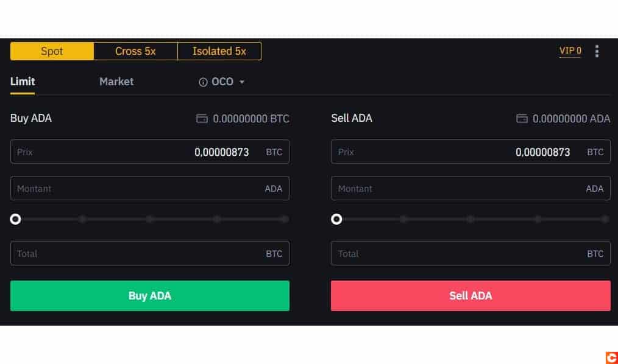618x364 pixels.
Task: Click the buy slider handle at zero
Action: [15, 219]
